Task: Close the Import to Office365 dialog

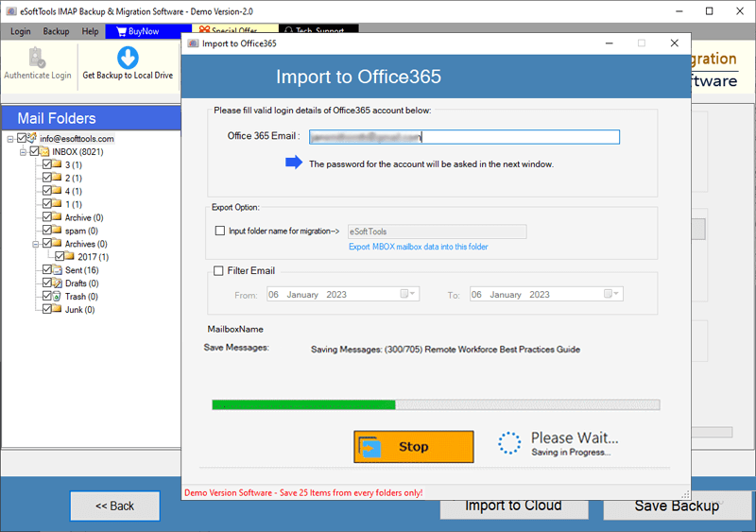Action: pos(675,43)
